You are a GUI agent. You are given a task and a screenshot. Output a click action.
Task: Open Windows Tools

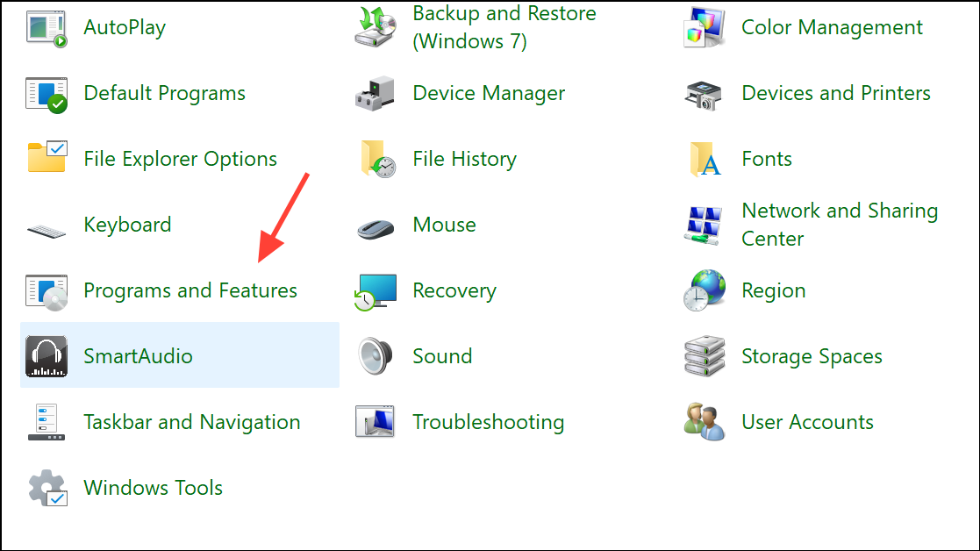click(153, 487)
